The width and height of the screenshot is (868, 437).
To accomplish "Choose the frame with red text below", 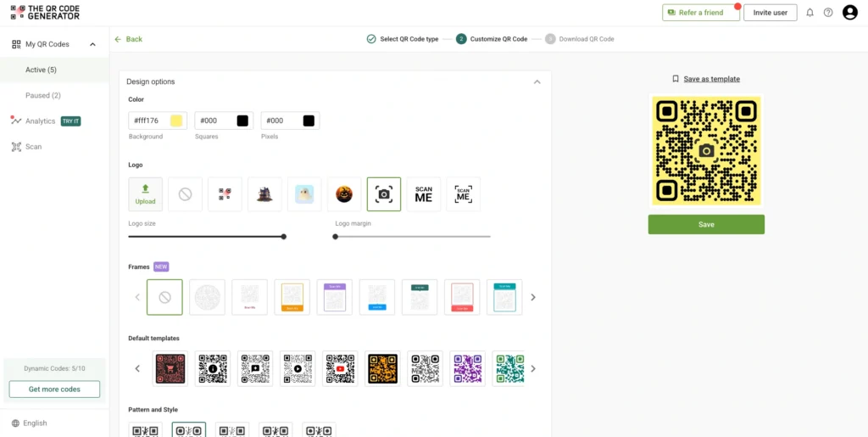I will (250, 297).
